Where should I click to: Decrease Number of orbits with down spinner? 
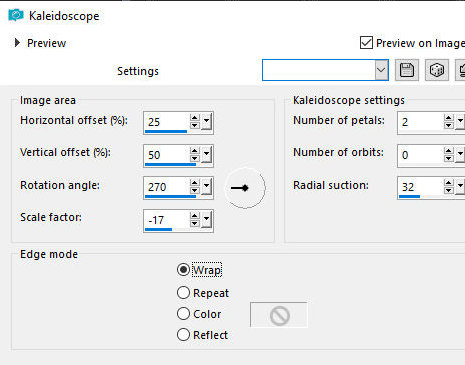(449, 158)
